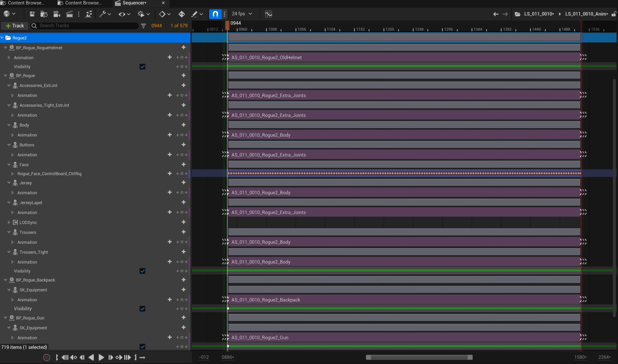Uncheck Visibility under BP_Rogue_RogueHelmet

tap(142, 67)
